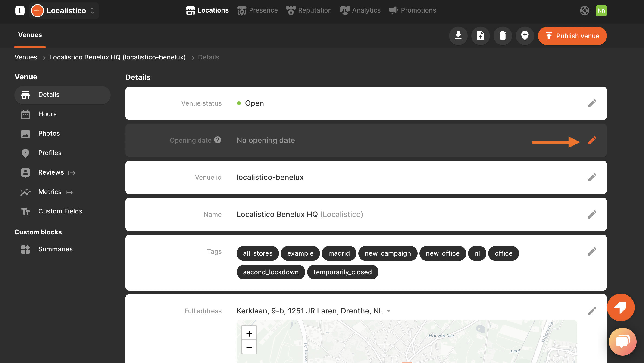
Task: Open the Presence menu
Action: [x=257, y=10]
